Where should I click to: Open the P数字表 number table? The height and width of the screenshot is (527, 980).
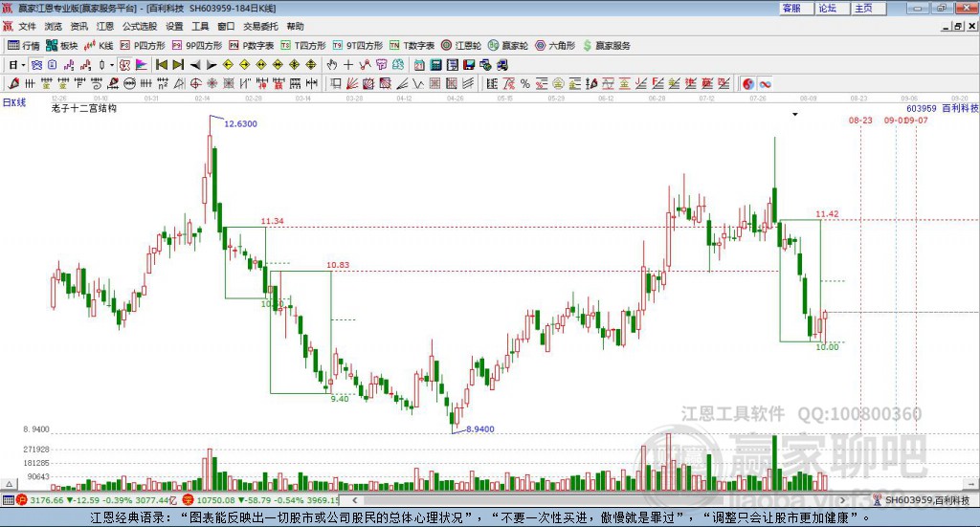[x=252, y=46]
